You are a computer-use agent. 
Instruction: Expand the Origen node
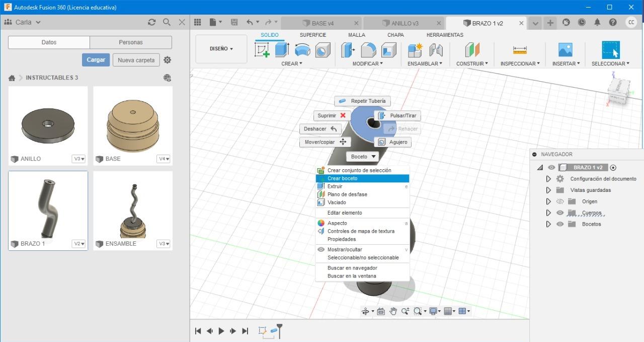pos(548,201)
